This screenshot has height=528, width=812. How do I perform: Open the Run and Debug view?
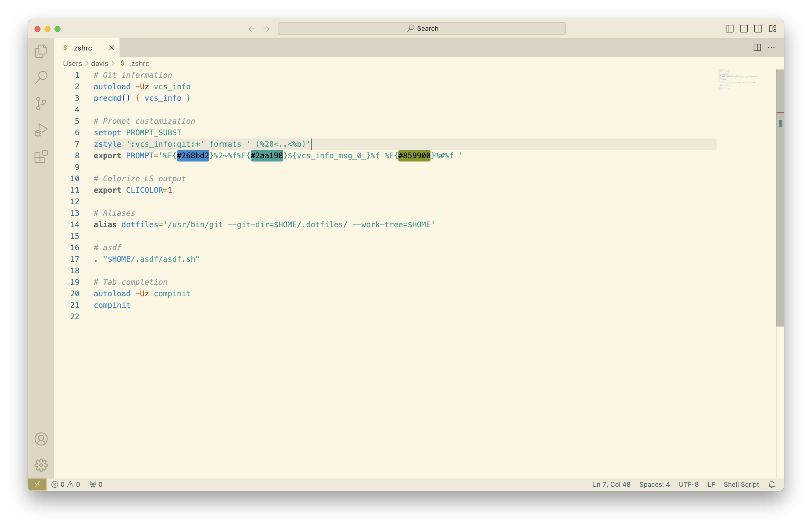[41, 130]
